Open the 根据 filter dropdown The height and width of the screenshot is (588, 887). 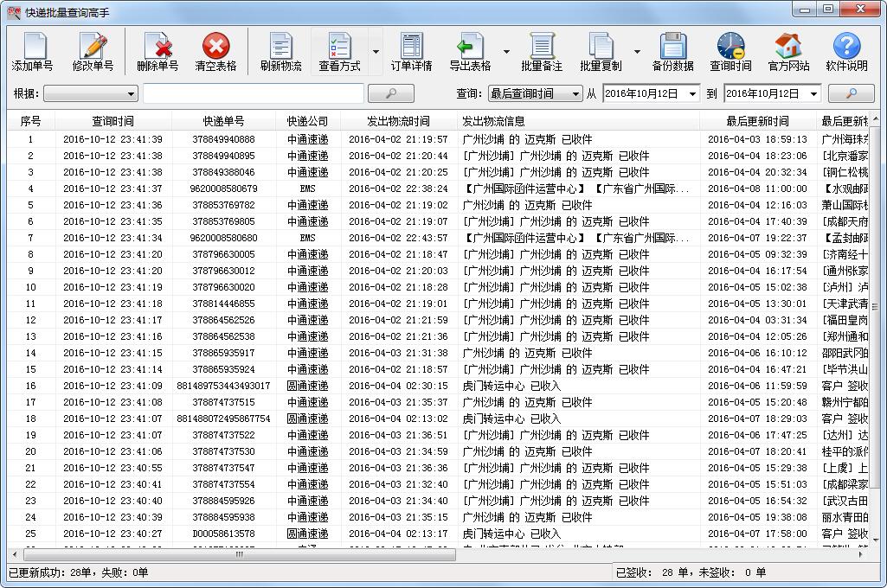click(x=89, y=93)
